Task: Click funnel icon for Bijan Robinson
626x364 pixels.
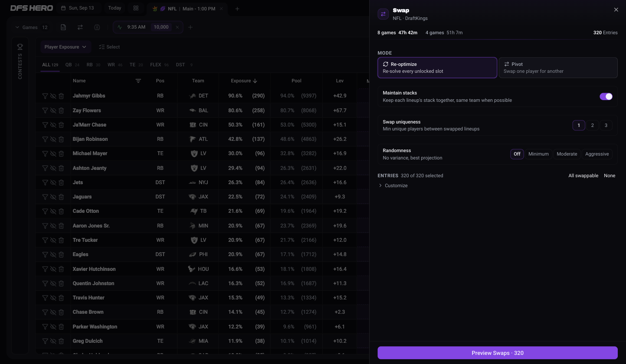Action: [45, 139]
